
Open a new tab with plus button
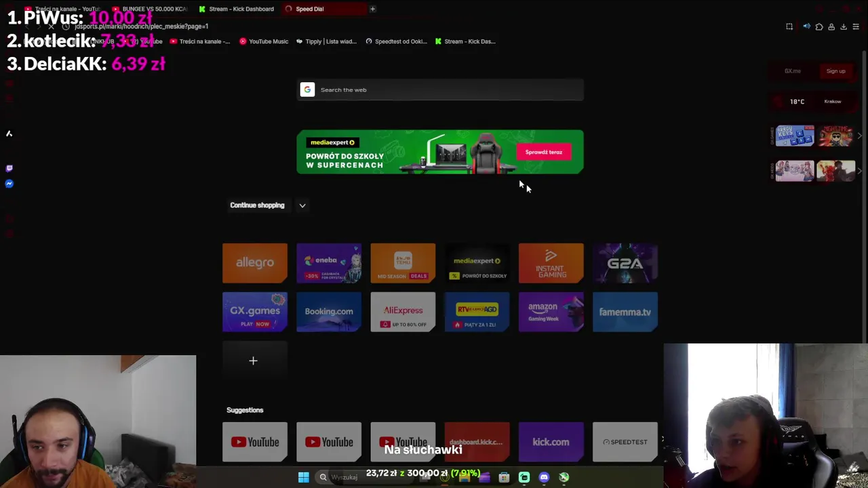tap(372, 9)
